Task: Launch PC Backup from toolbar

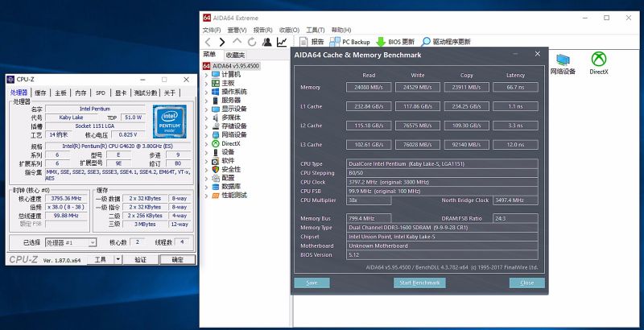Action: (350, 42)
